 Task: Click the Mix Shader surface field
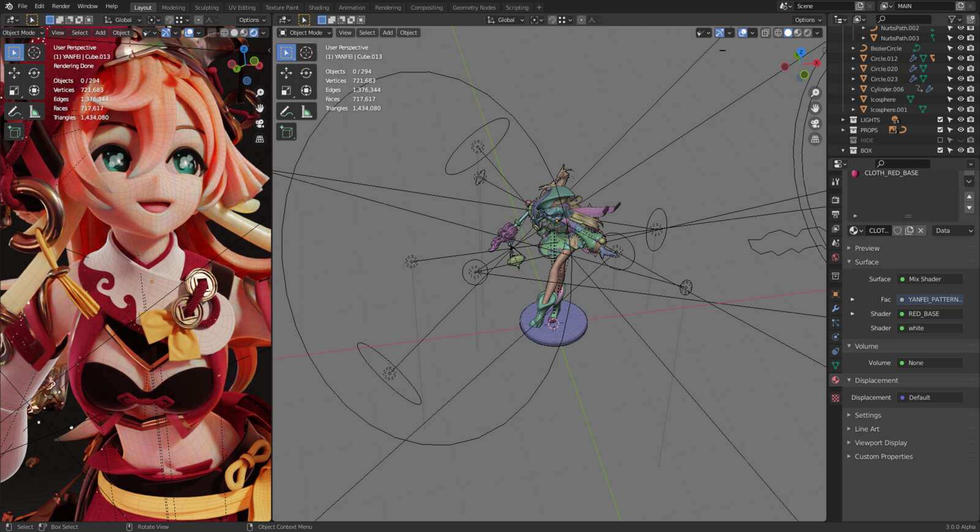pyautogui.click(x=930, y=279)
